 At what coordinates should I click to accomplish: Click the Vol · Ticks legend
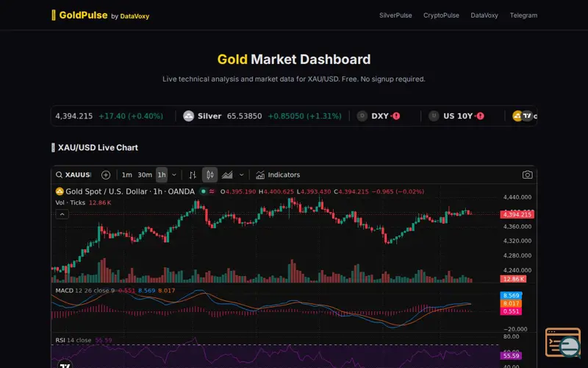click(x=71, y=203)
